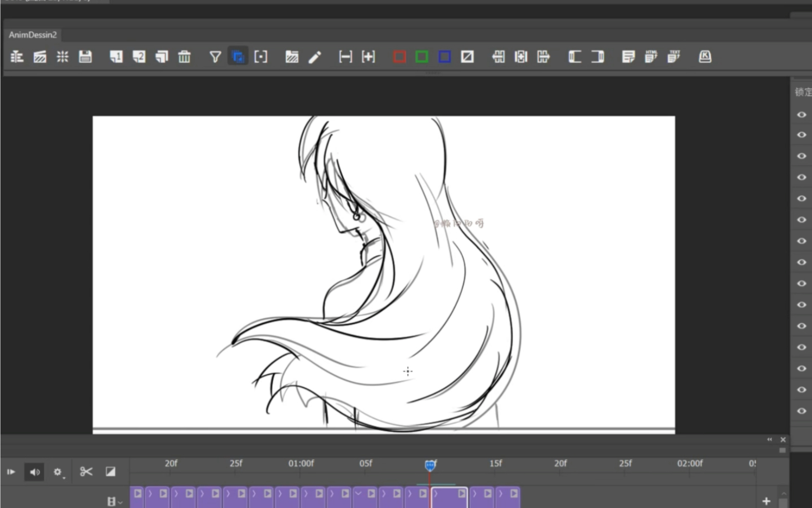Image resolution: width=812 pixels, height=508 pixels.
Task: Toggle visibility of bottommost layer eye
Action: pyautogui.click(x=801, y=411)
